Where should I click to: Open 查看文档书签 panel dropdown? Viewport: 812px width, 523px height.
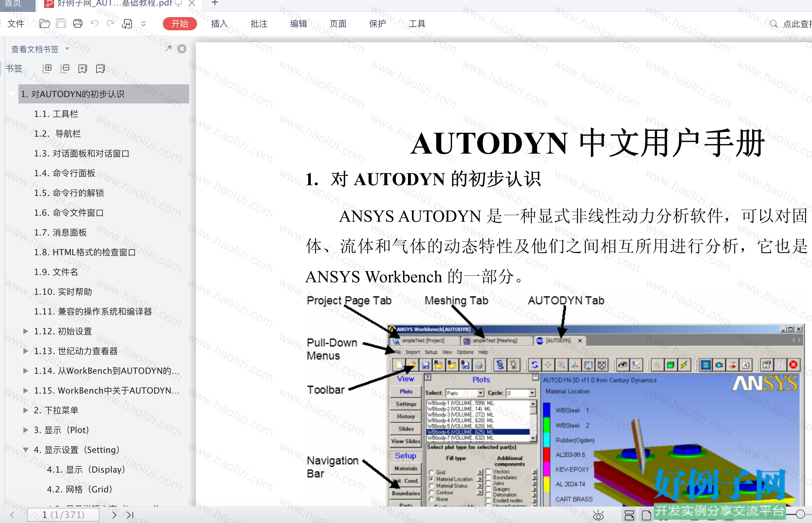pyautogui.click(x=67, y=49)
